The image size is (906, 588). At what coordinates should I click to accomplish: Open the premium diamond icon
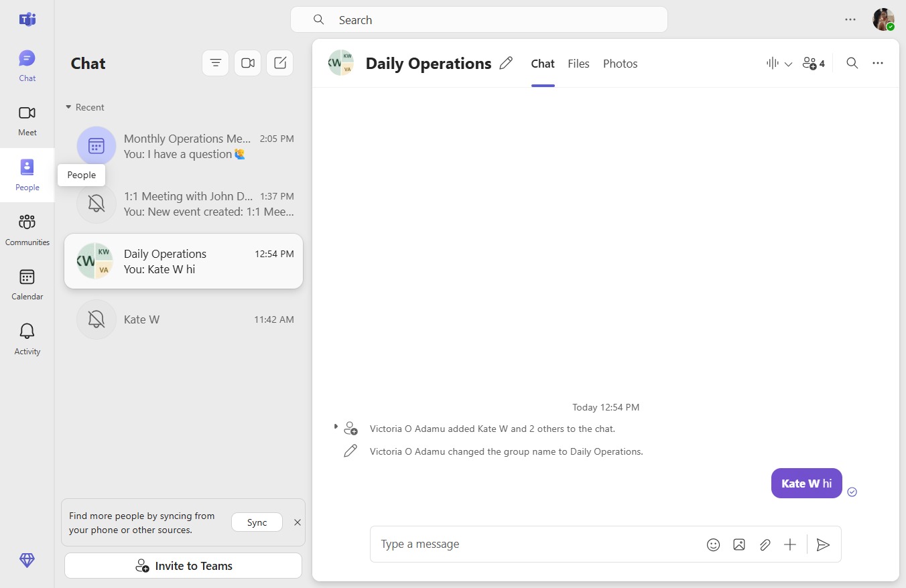[x=27, y=561]
